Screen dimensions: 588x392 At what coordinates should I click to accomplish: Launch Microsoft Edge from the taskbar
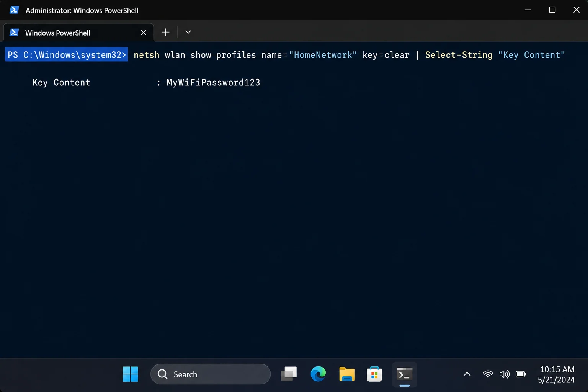pos(318,374)
